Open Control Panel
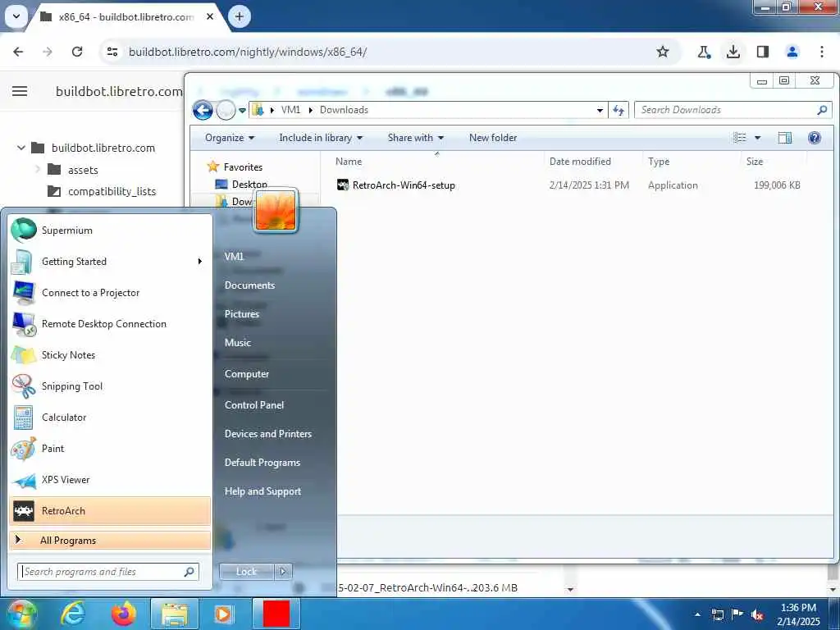Image resolution: width=840 pixels, height=630 pixels. [254, 405]
